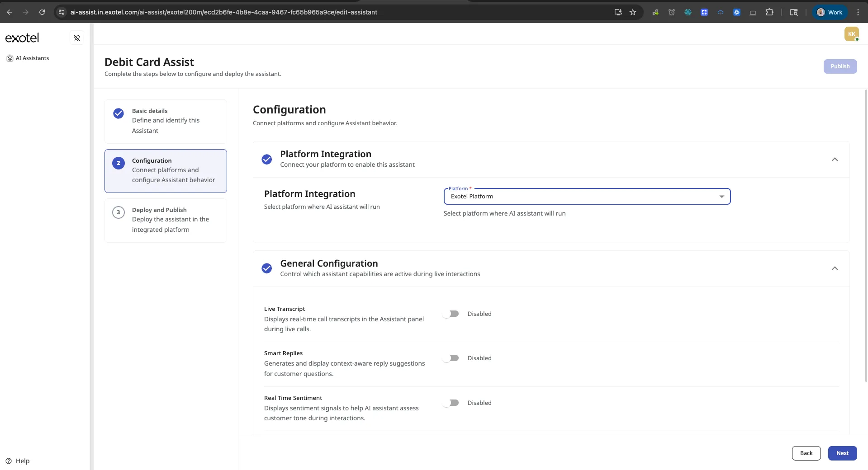Screen dimensions: 868x470
Task: Unpin the sidebar with the pin icon
Action: [77, 38]
